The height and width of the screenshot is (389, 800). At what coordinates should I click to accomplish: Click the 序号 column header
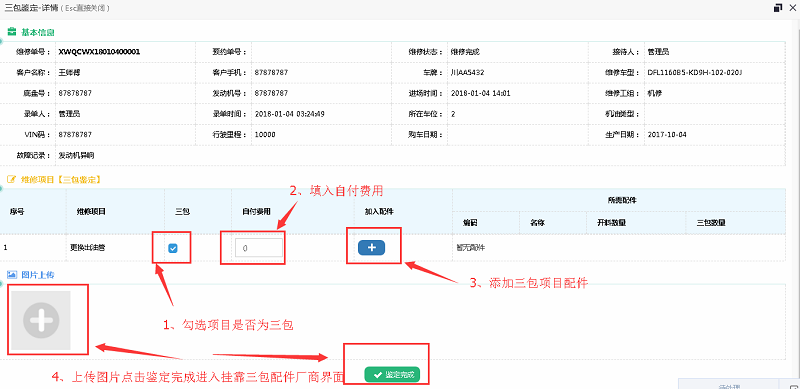(x=17, y=211)
